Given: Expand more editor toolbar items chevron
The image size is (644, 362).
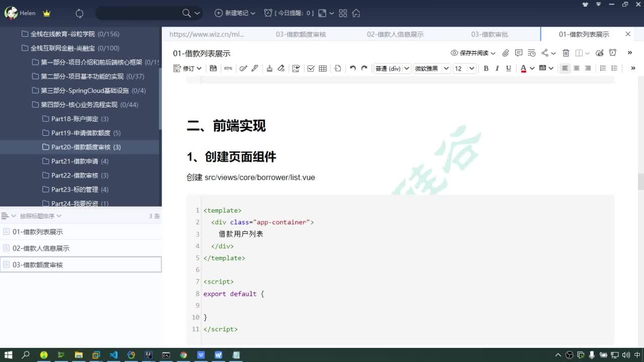Looking at the screenshot, I should coord(633,68).
